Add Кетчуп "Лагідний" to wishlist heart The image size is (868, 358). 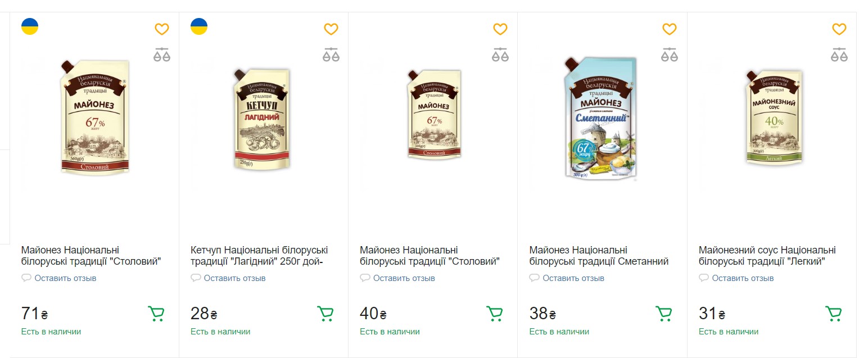click(331, 29)
